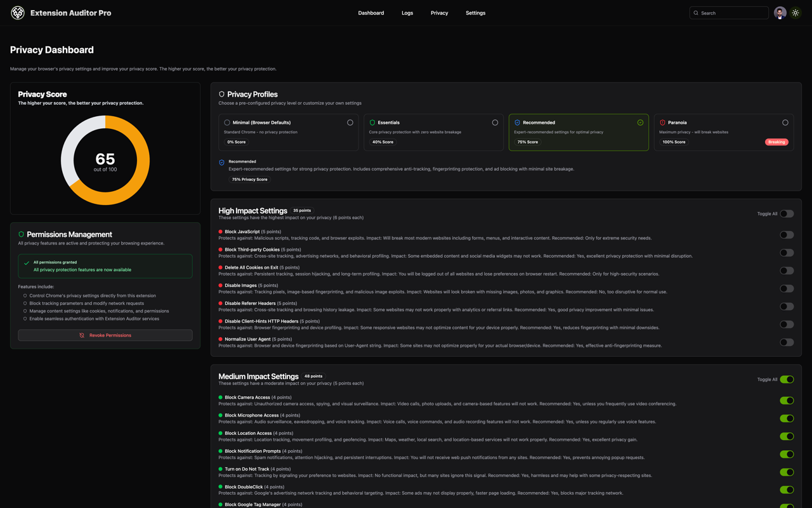Click green dot for Block DoubleClick

click(x=221, y=487)
